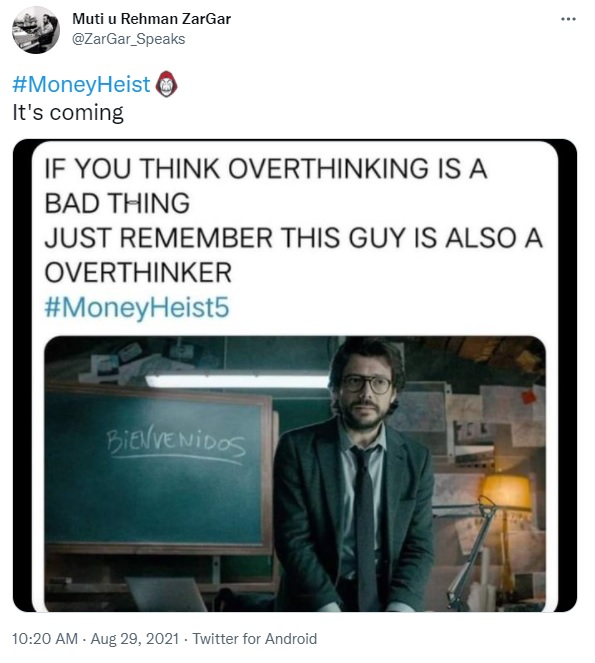Click the "BAD THING" caption line
Image resolution: width=595 pixels, height=663 pixels.
click(x=117, y=203)
